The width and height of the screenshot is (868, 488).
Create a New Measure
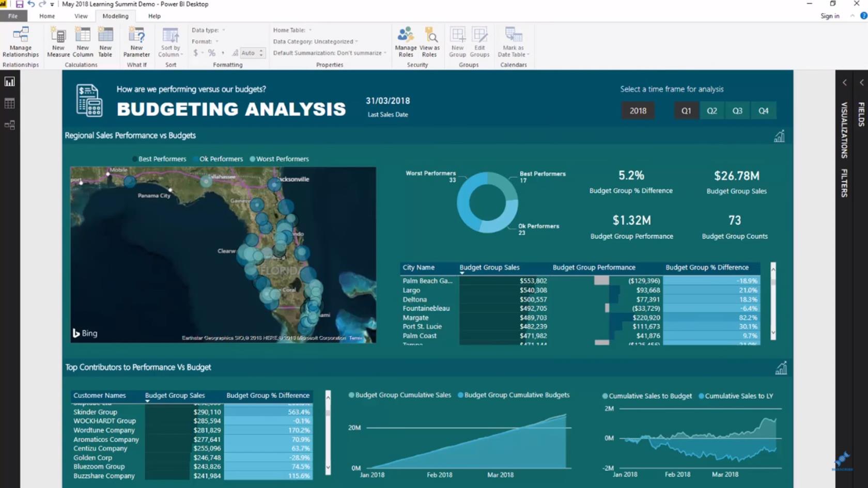58,42
